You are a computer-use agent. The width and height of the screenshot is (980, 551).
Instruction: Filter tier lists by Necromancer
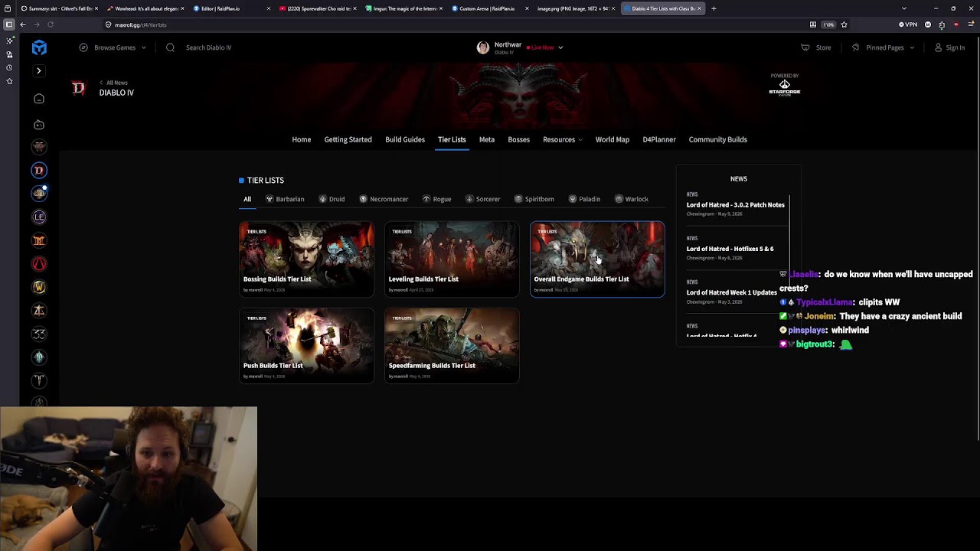(x=384, y=199)
